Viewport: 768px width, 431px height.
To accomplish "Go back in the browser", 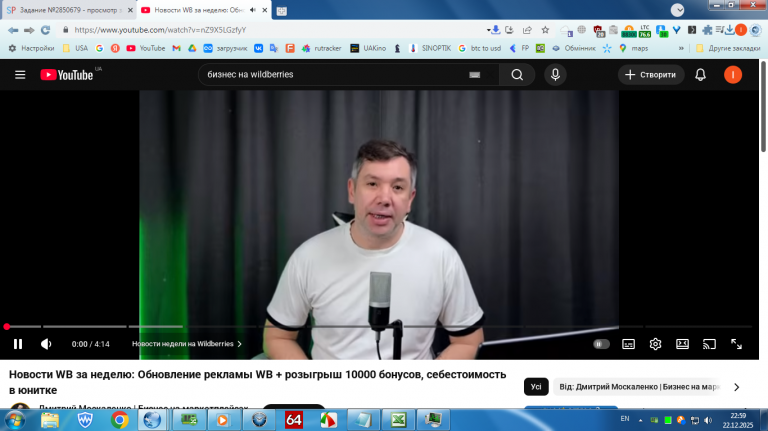I will click(x=13, y=30).
